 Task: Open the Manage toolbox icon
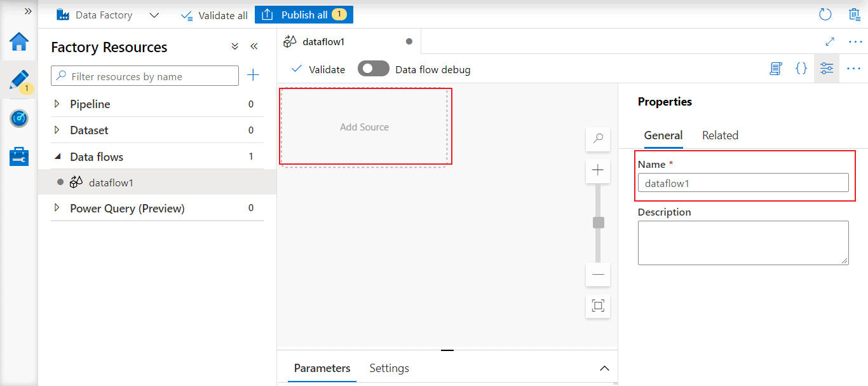click(19, 156)
